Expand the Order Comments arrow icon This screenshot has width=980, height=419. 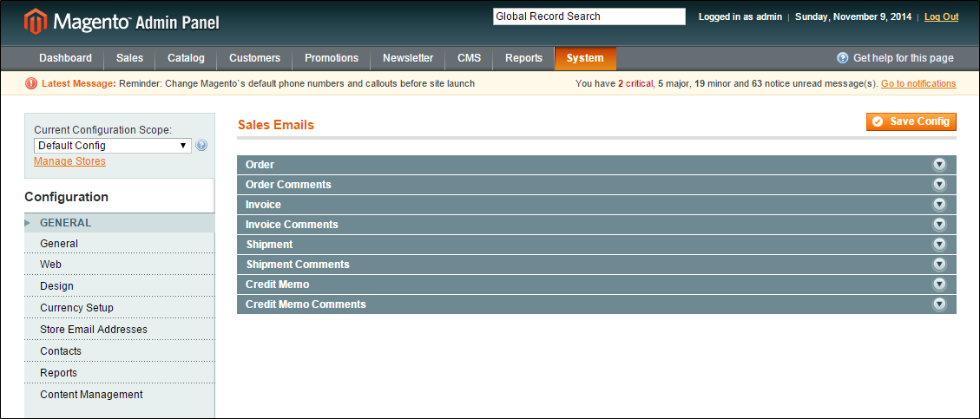pos(939,185)
